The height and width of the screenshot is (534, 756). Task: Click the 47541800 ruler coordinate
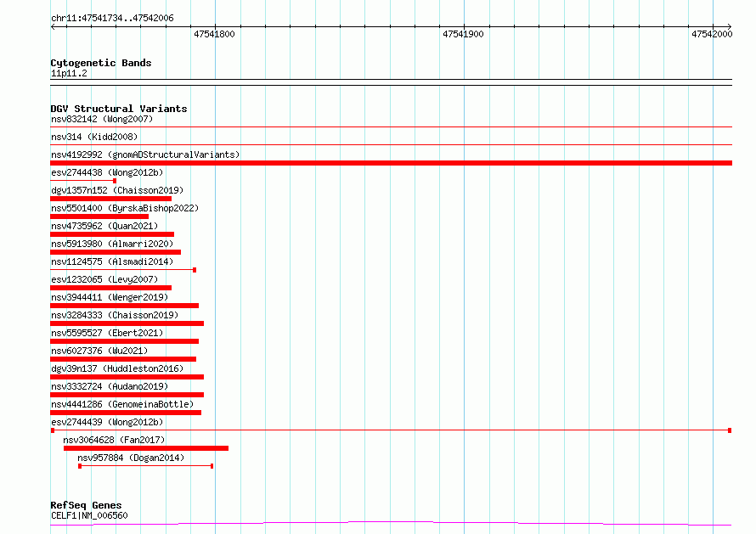(214, 34)
